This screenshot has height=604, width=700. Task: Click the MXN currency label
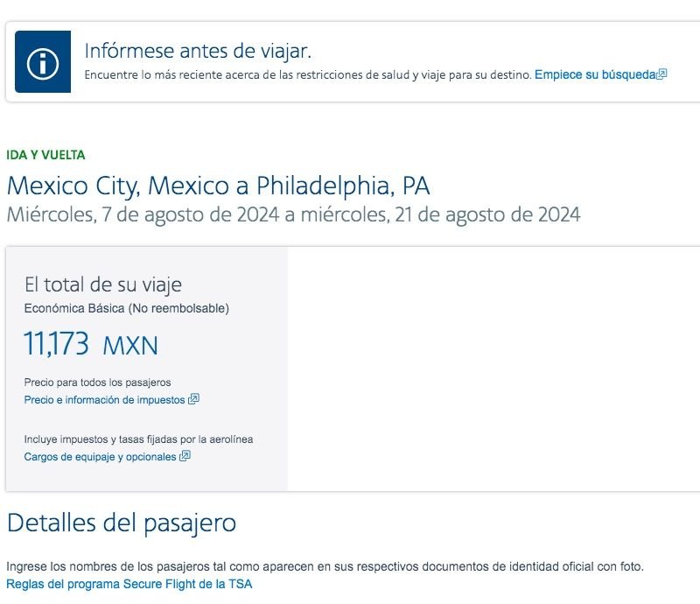(130, 346)
